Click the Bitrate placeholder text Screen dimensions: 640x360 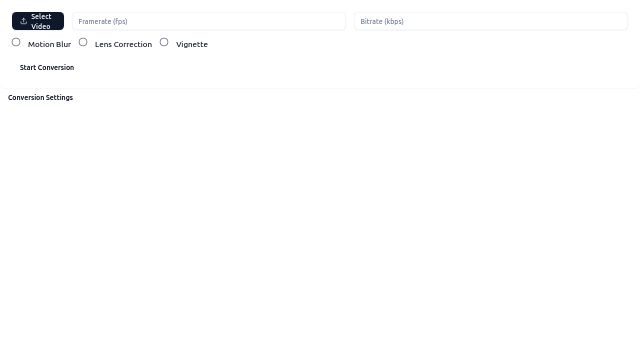[x=382, y=21]
